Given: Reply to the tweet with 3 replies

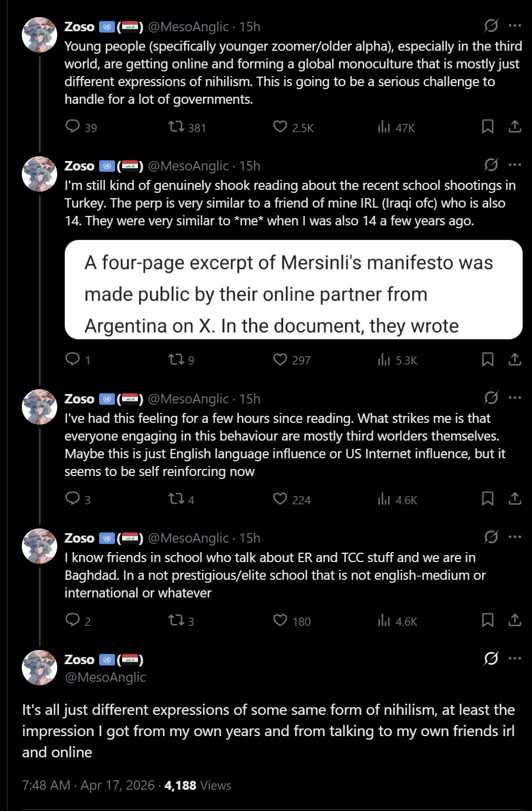Looking at the screenshot, I should click(73, 499).
